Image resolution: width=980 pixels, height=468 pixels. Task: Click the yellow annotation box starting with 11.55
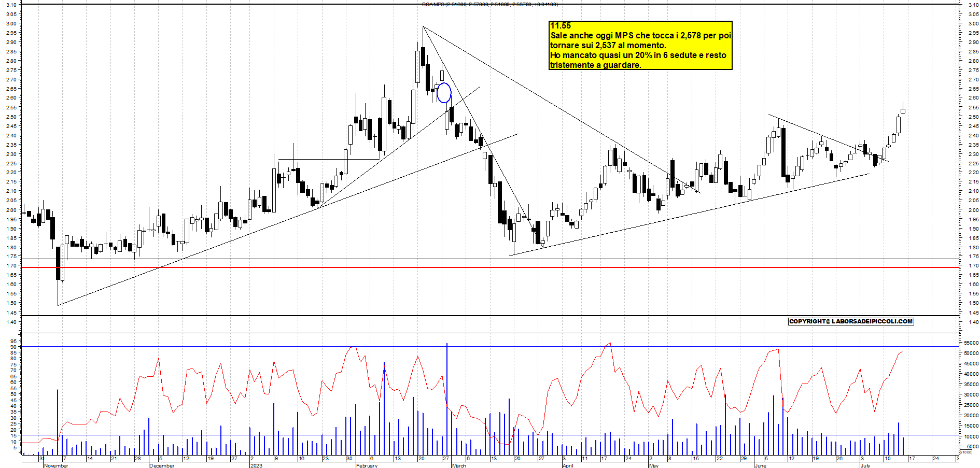640,45
